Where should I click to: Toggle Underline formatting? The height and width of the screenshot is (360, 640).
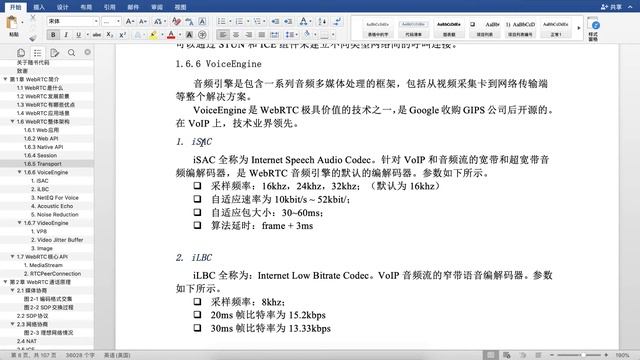click(x=78, y=35)
